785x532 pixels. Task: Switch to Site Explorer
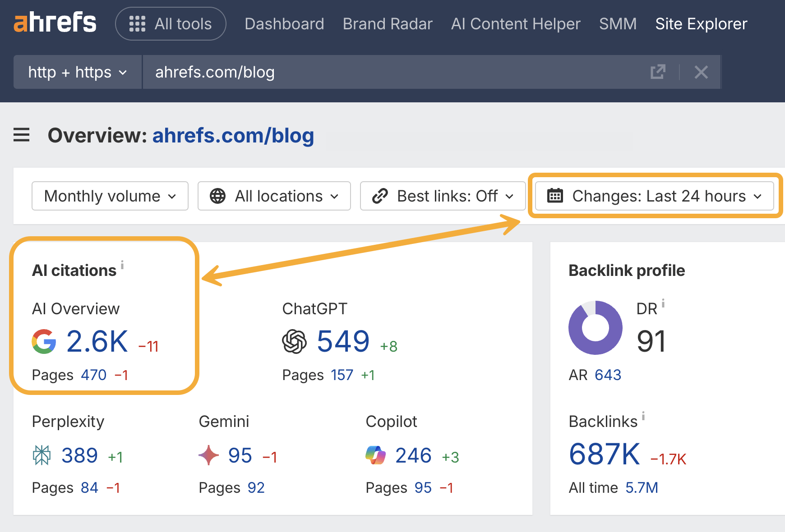[701, 23]
